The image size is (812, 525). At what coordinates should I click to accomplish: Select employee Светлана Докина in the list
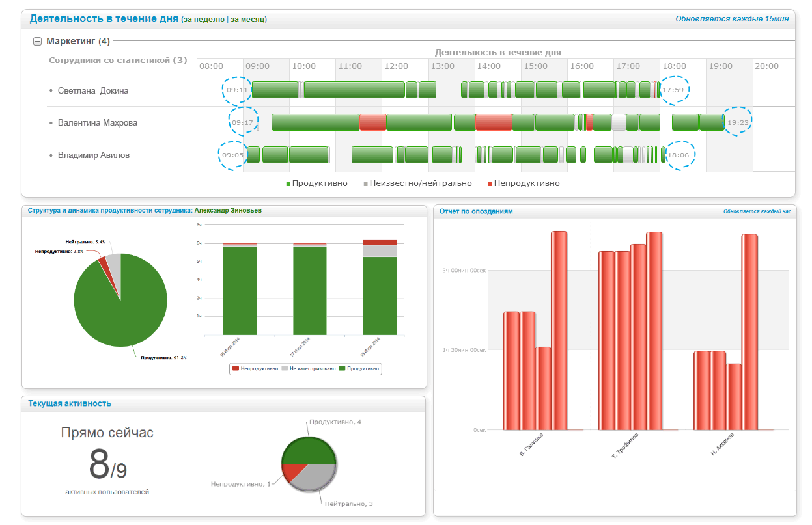(x=93, y=90)
